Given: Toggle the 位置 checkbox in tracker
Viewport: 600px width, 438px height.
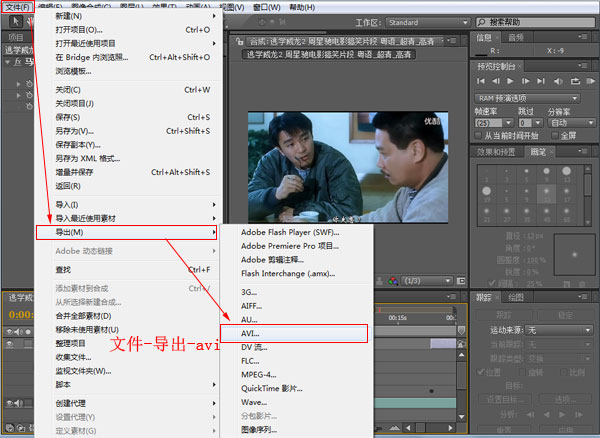Looking at the screenshot, I should click(481, 372).
